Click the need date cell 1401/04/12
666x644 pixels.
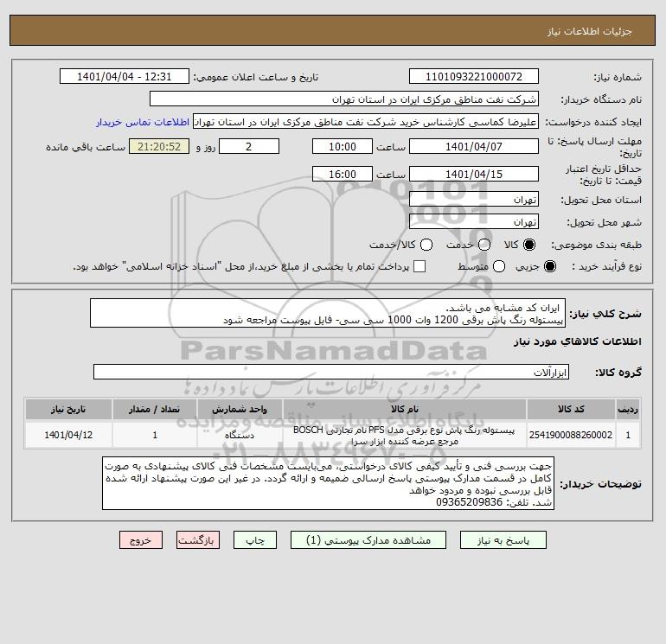point(68,435)
